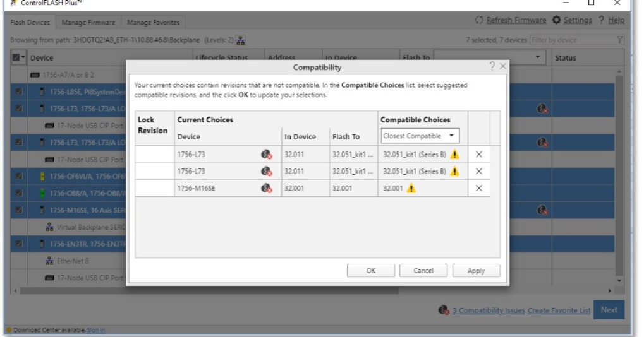Click compatibility issue icon near Next button
This screenshot has width=644, height=337.
(x=444, y=310)
